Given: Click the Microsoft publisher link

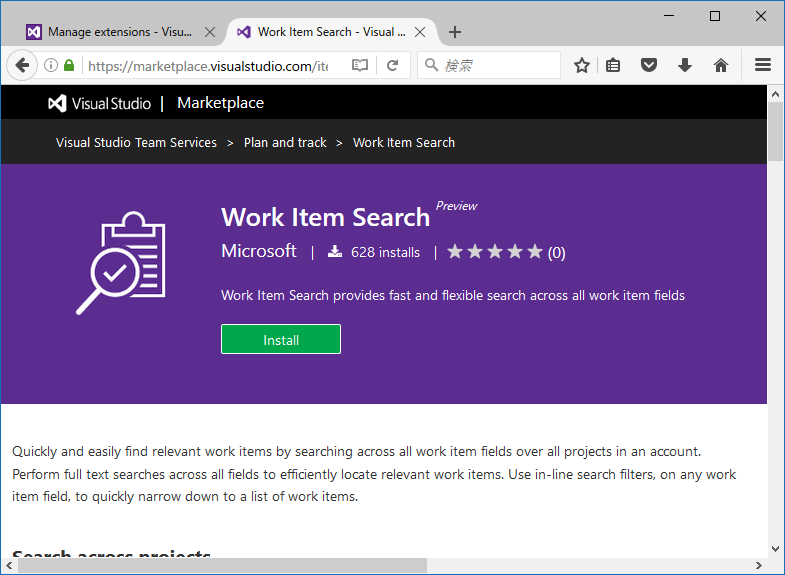Looking at the screenshot, I should tap(259, 251).
